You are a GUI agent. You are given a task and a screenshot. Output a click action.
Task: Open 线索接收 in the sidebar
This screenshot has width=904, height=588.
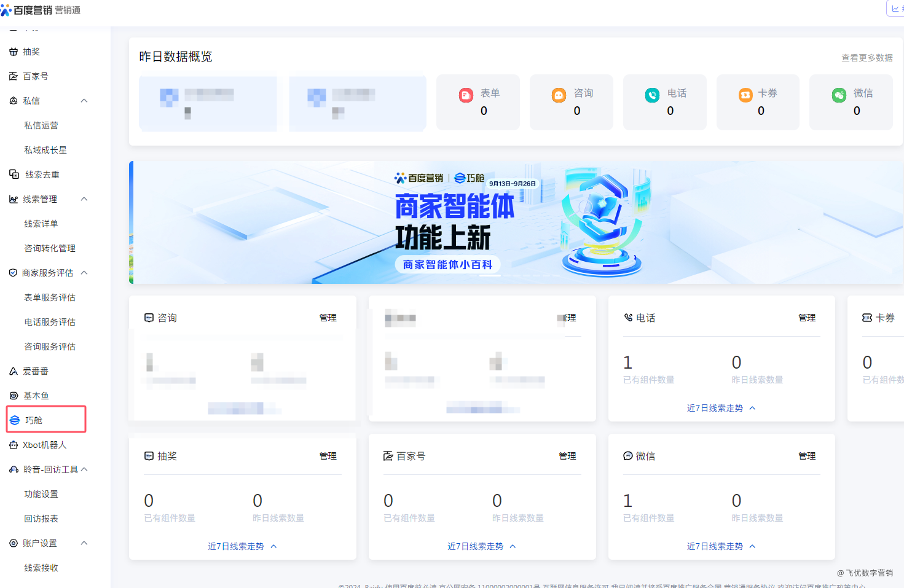pyautogui.click(x=41, y=568)
